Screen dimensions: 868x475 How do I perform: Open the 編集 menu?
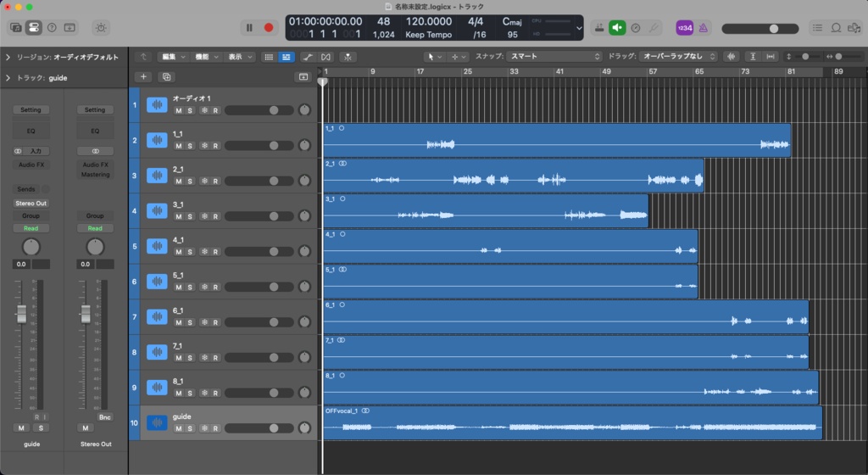173,57
